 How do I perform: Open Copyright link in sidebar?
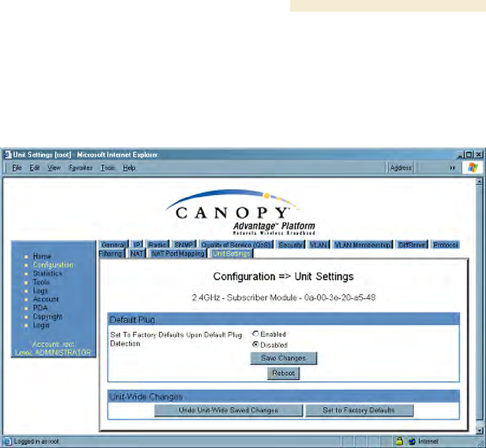47,316
